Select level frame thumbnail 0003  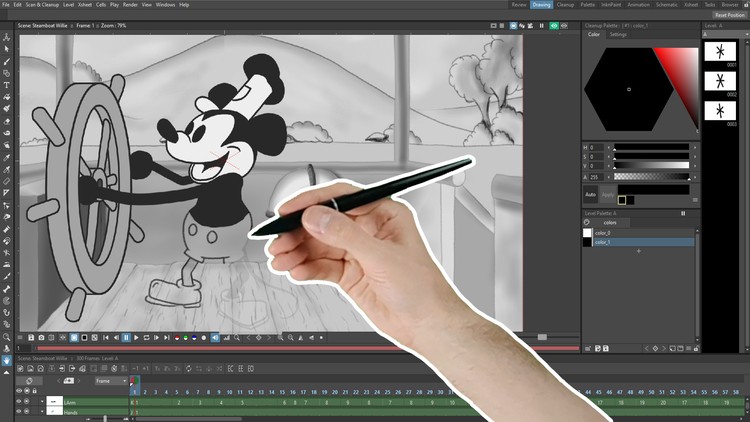(720, 111)
